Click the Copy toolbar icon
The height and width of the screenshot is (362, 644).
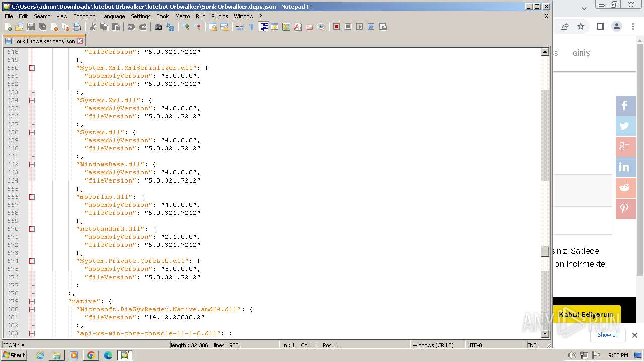(x=104, y=27)
